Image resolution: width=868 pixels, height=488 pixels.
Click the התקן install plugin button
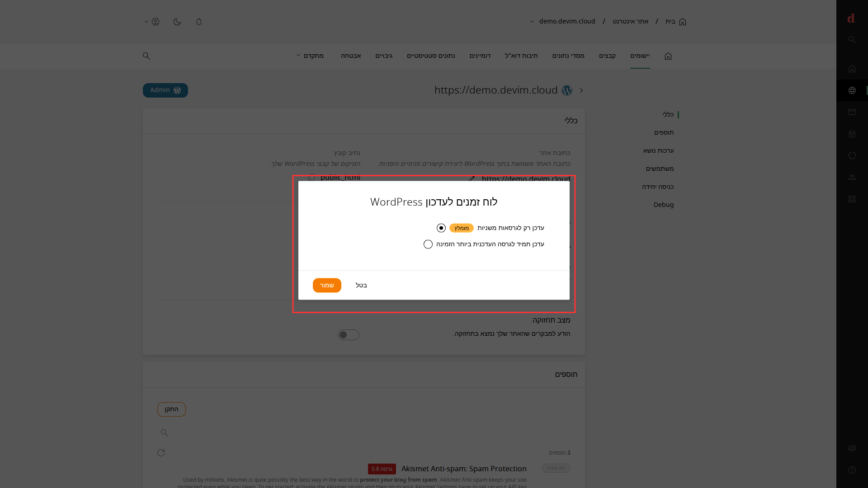coord(171,409)
